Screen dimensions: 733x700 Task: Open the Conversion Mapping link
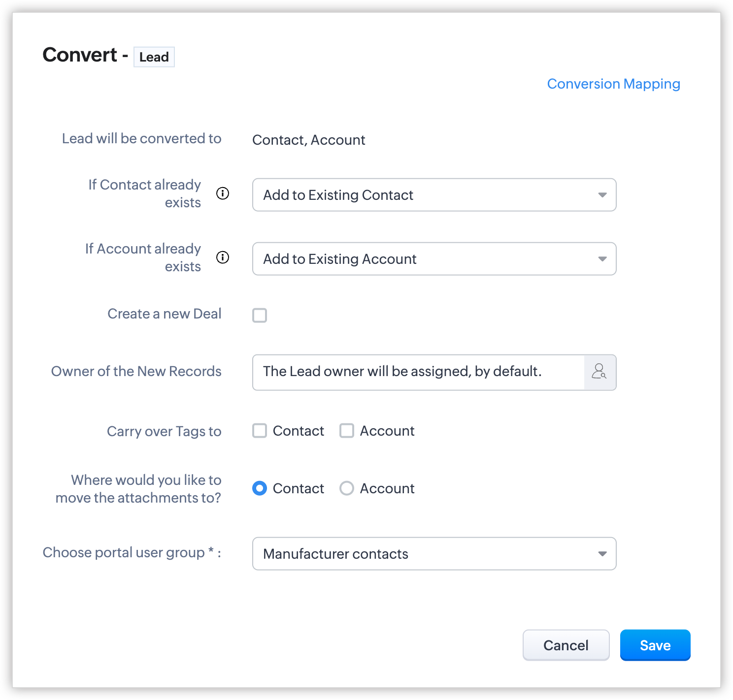click(613, 84)
